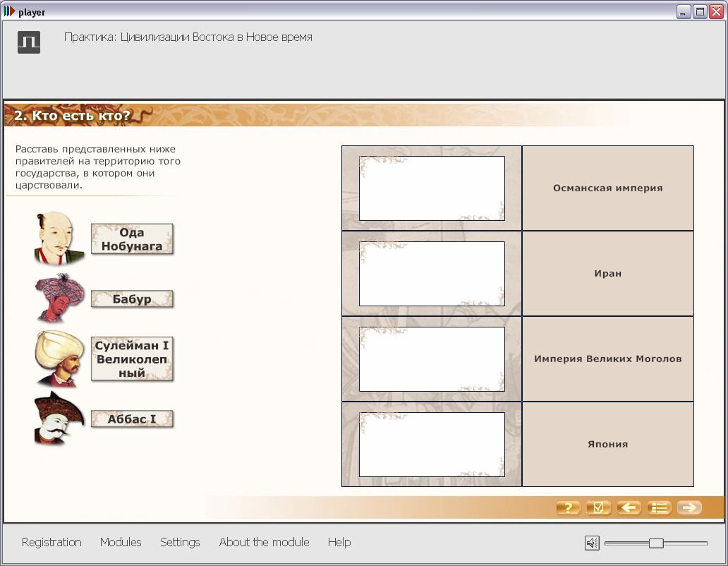This screenshot has width=728, height=566.
Task: Go to next task with right arrow
Action: coord(689,507)
